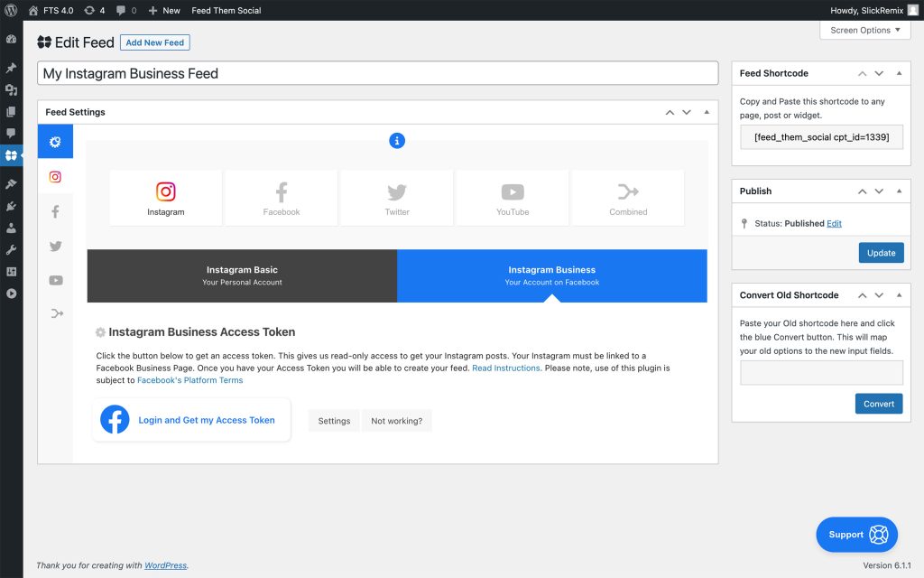
Task: Click the Not working? button
Action: pos(397,421)
